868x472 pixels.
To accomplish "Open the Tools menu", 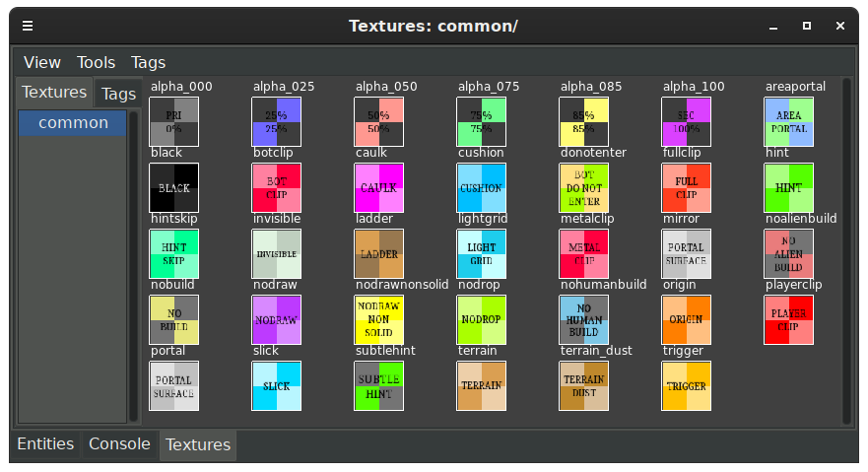I will click(x=97, y=62).
